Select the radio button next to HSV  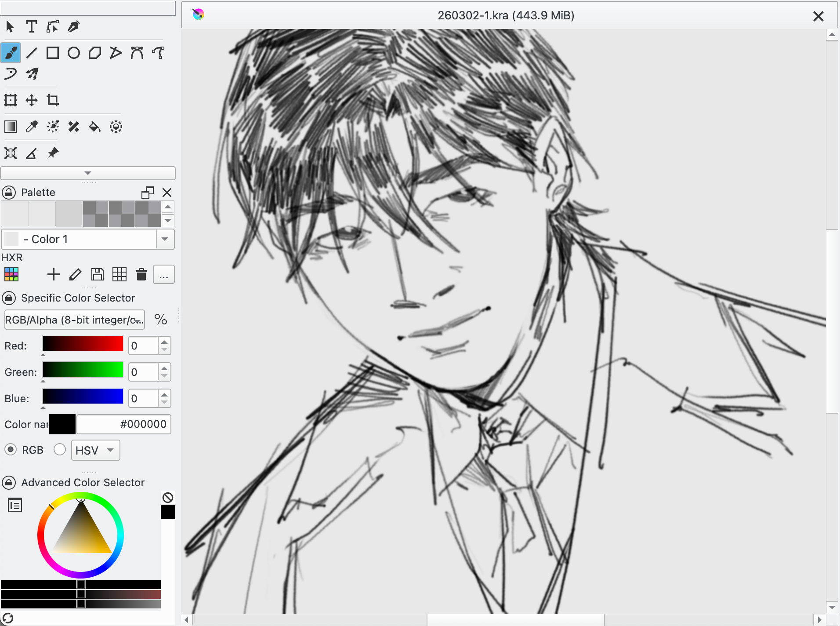coord(60,450)
